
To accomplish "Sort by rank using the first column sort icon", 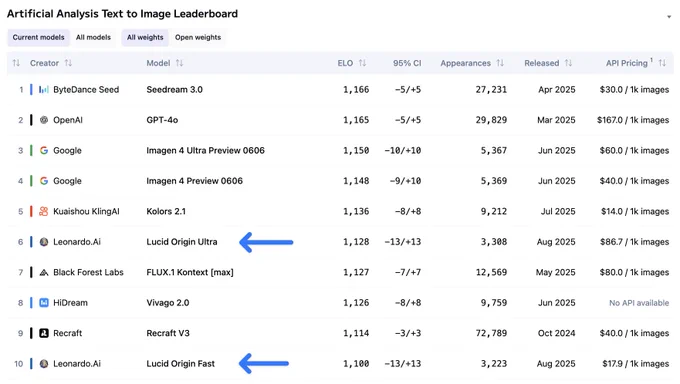I will (16, 63).
